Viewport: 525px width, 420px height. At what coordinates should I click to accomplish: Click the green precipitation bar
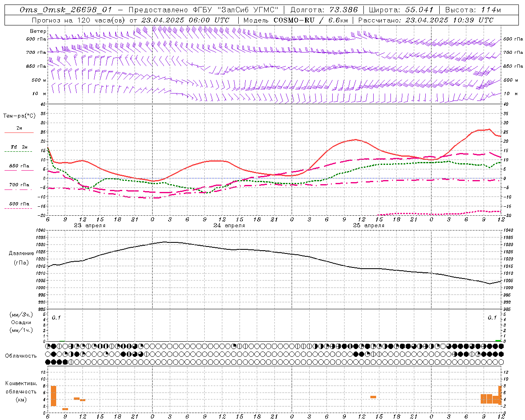click(498, 340)
